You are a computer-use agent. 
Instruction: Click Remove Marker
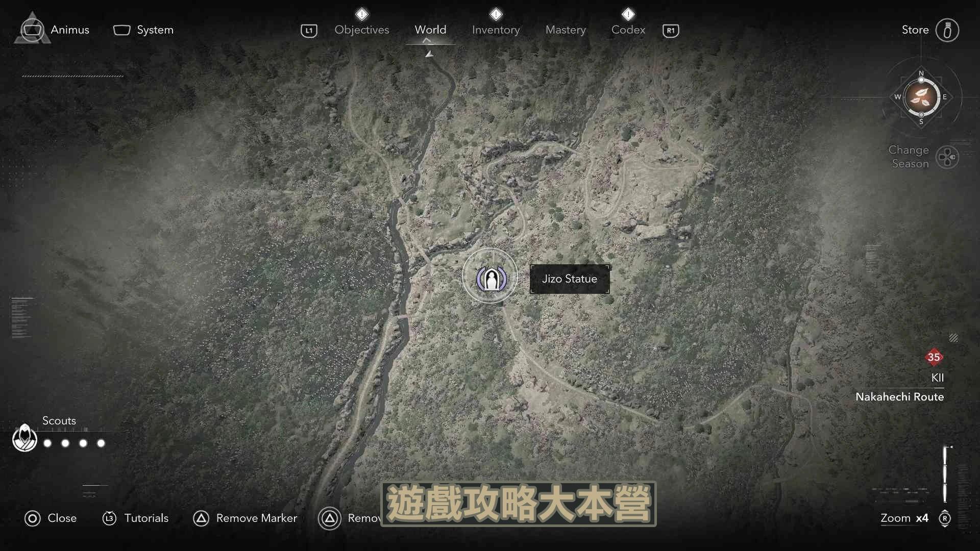(x=256, y=518)
